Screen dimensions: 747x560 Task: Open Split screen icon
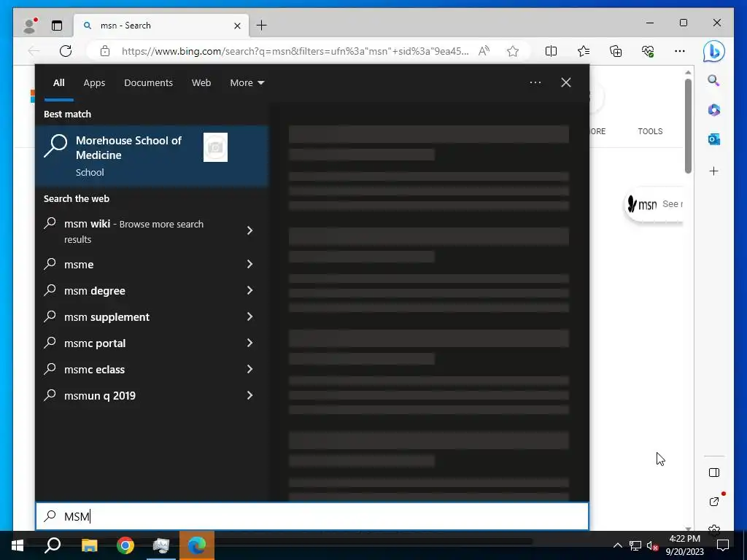(551, 51)
